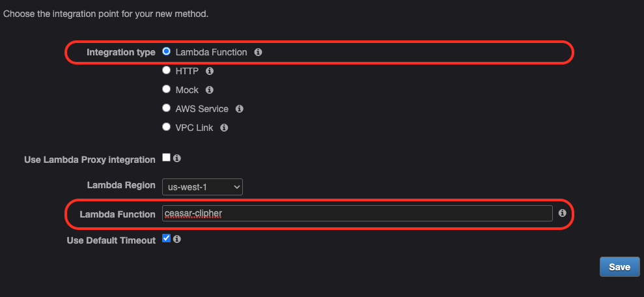Viewport: 644px width, 297px height.
Task: Open the Lambda Region us-west-1 dropdown
Action: [203, 187]
